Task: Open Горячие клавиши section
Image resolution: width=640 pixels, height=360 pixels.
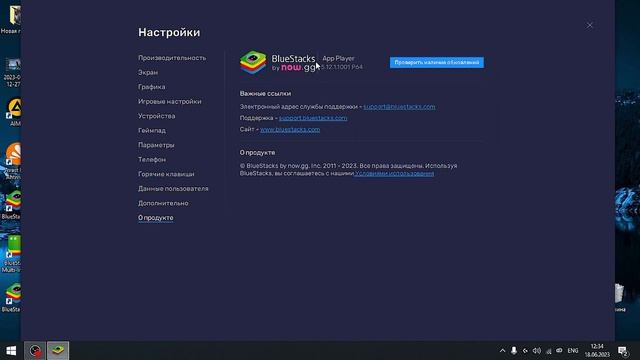Action: click(x=166, y=174)
